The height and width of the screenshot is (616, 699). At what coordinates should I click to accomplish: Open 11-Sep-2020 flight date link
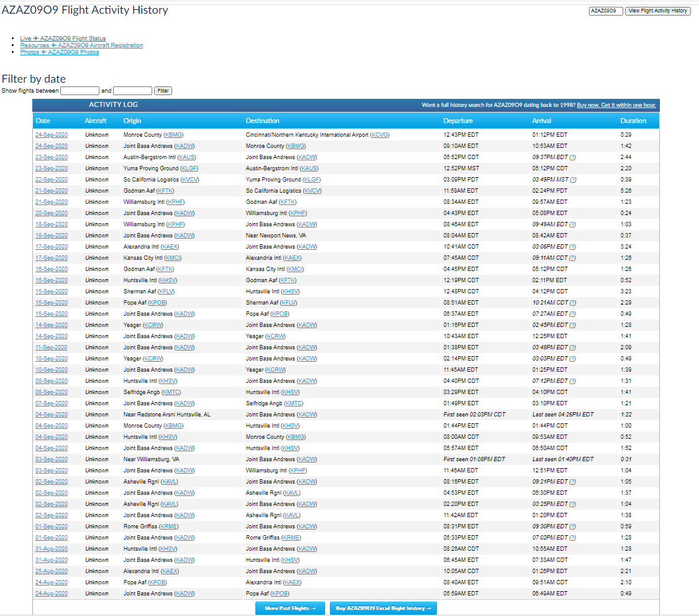click(52, 347)
